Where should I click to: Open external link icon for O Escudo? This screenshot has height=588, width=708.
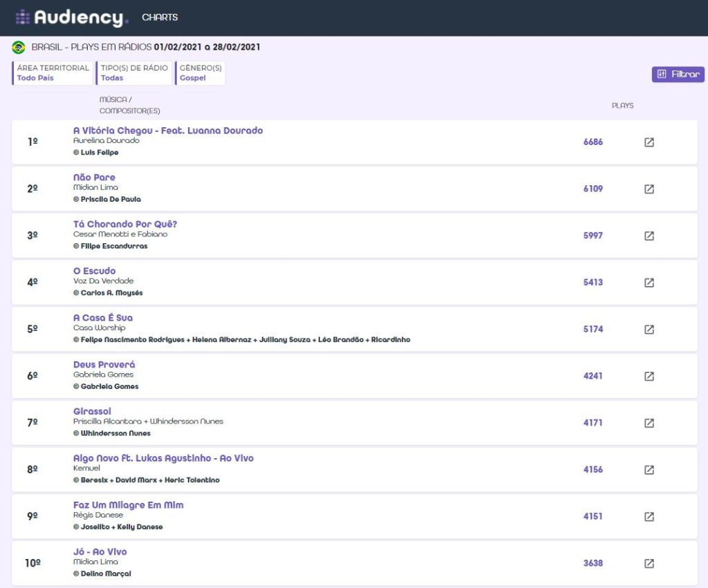point(649,283)
